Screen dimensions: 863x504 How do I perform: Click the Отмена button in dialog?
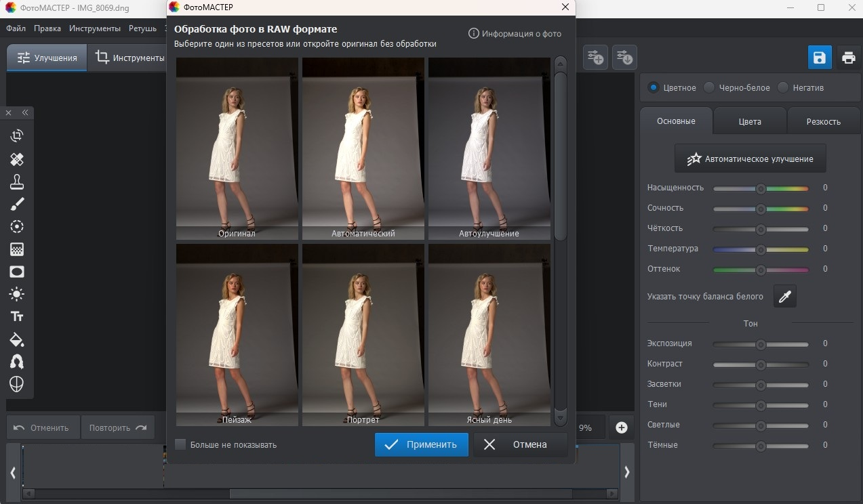click(x=521, y=444)
